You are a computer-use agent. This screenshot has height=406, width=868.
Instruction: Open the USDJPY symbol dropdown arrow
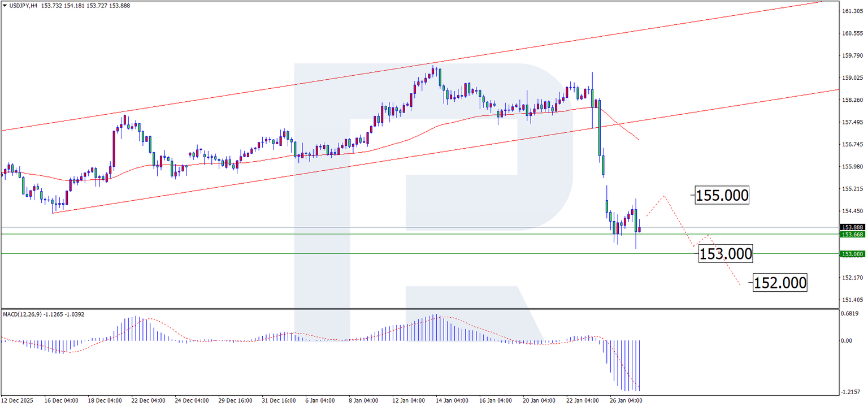click(x=5, y=5)
